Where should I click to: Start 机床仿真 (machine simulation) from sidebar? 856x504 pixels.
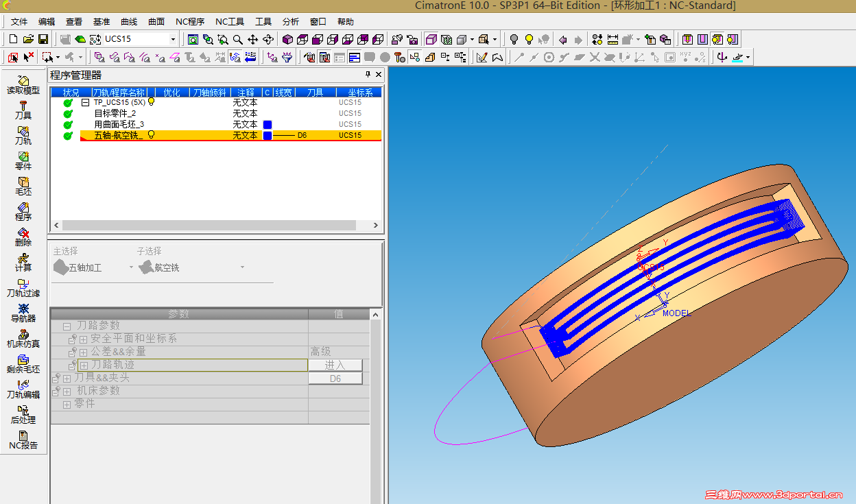click(23, 339)
